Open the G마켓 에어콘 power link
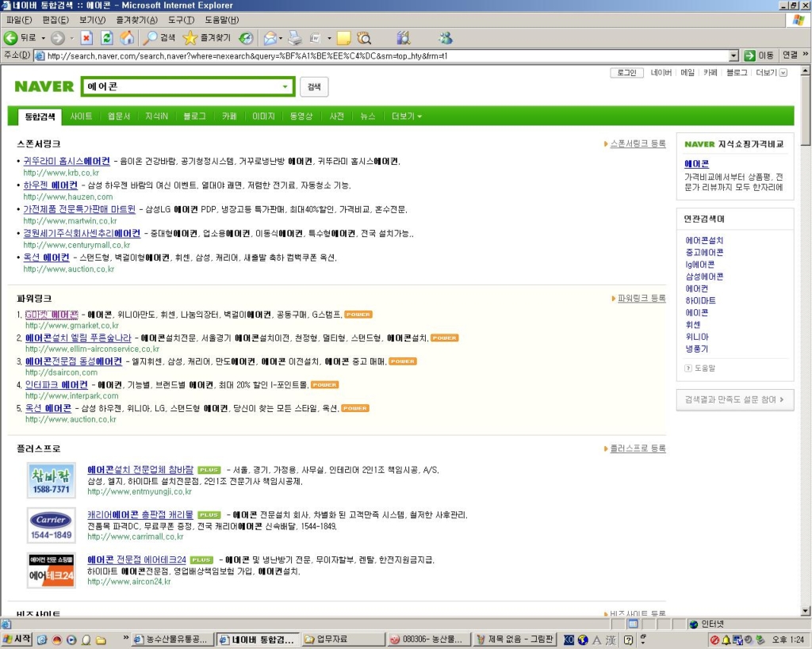Screen dimensions: 812x649 point(52,315)
